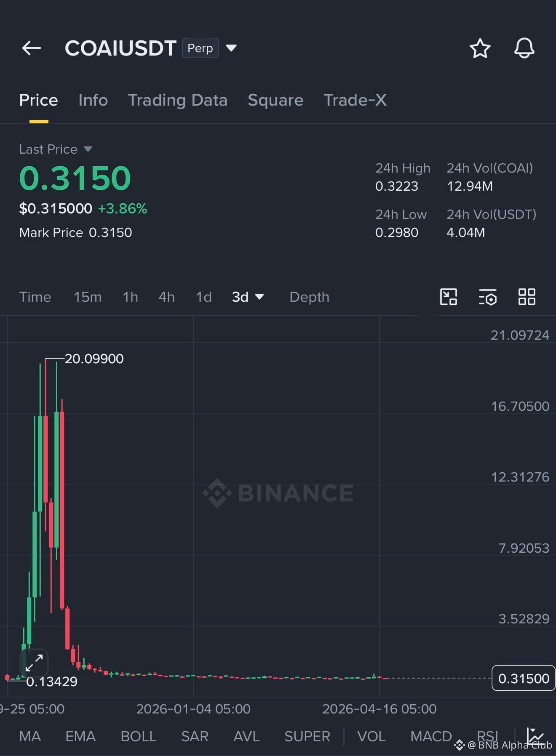Click the 2026-04-16 05:00 date label
The image size is (556, 756).
(380, 709)
